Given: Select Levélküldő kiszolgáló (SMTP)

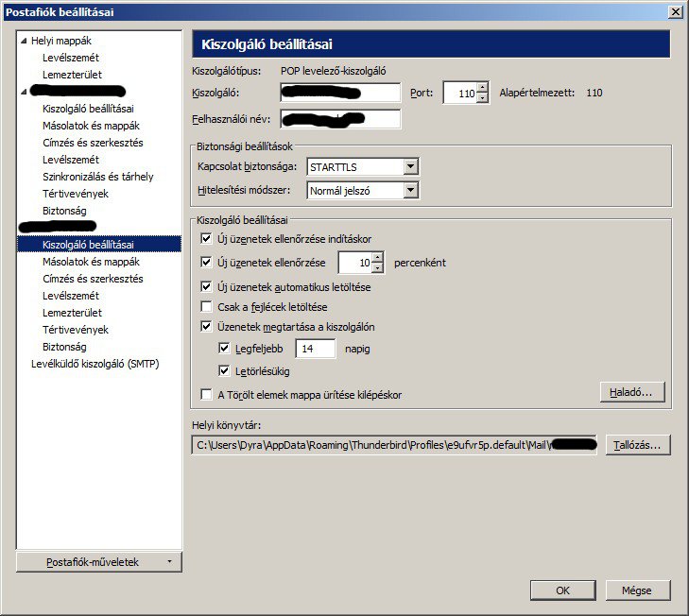Looking at the screenshot, I should tap(95, 364).
